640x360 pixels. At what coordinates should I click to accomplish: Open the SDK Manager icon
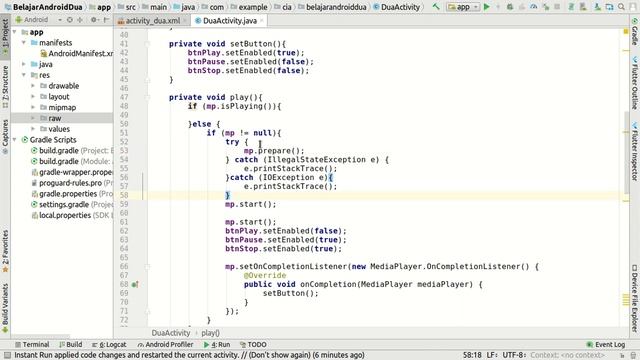[597, 7]
